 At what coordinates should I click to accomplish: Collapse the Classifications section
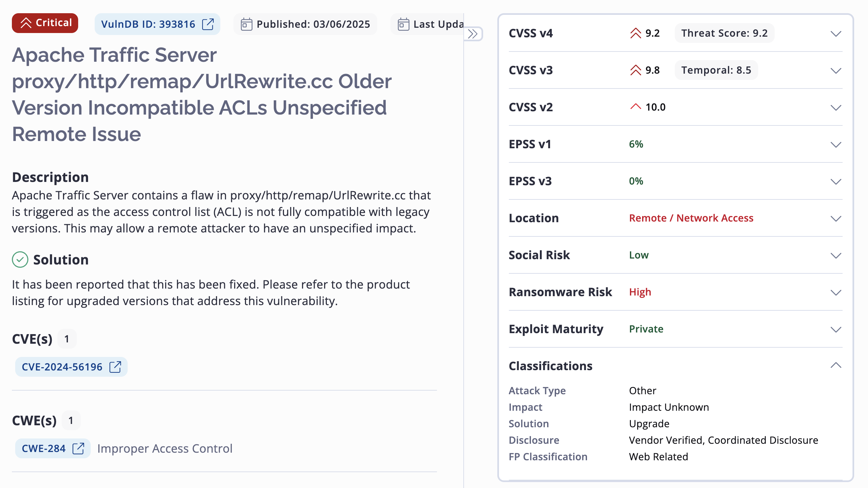(836, 366)
